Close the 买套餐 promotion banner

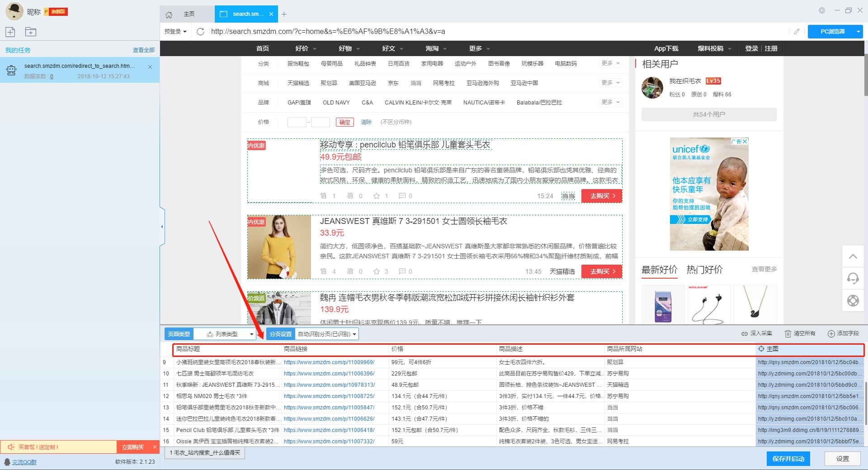(x=155, y=447)
